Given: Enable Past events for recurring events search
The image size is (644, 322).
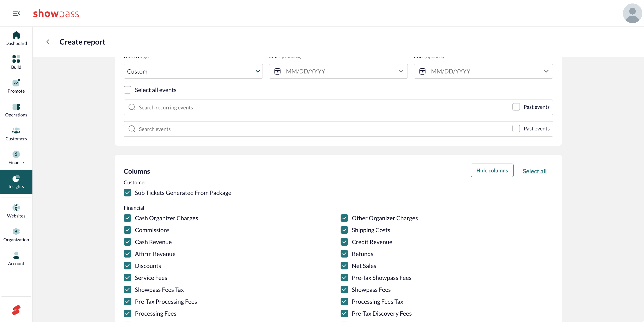Looking at the screenshot, I should [516, 107].
